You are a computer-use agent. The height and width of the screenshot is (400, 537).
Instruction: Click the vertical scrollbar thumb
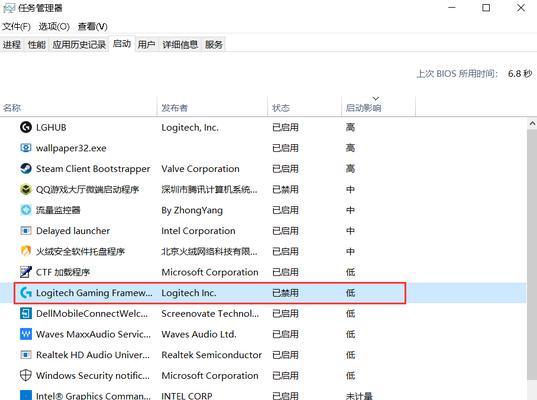pyautogui.click(x=532, y=255)
